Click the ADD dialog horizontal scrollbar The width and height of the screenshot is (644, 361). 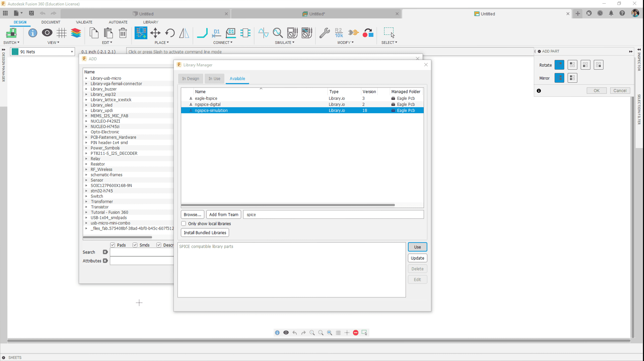pyautogui.click(x=117, y=237)
